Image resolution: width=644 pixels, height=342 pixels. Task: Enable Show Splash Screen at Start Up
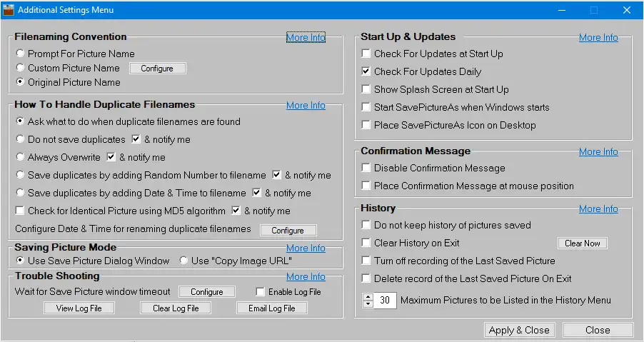366,89
